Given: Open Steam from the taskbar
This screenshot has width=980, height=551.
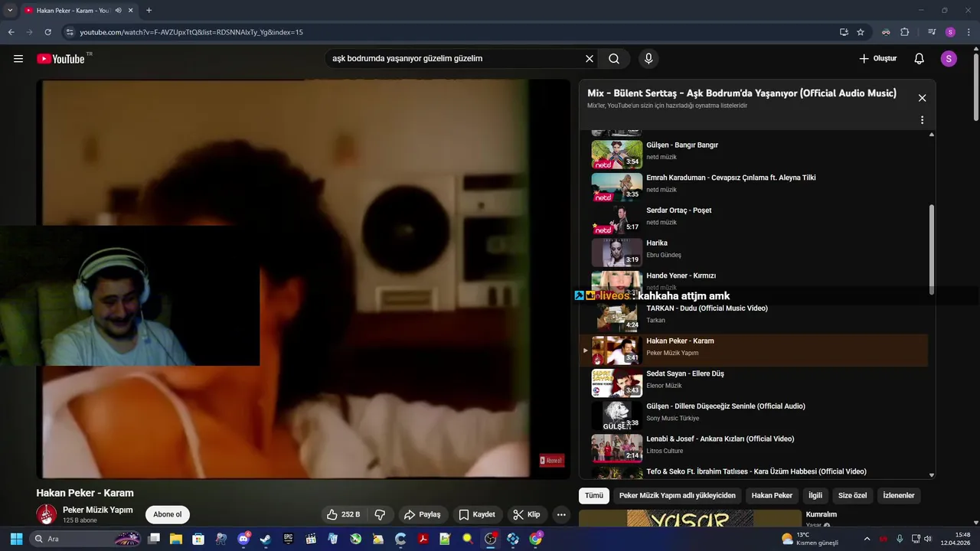Looking at the screenshot, I should [266, 539].
